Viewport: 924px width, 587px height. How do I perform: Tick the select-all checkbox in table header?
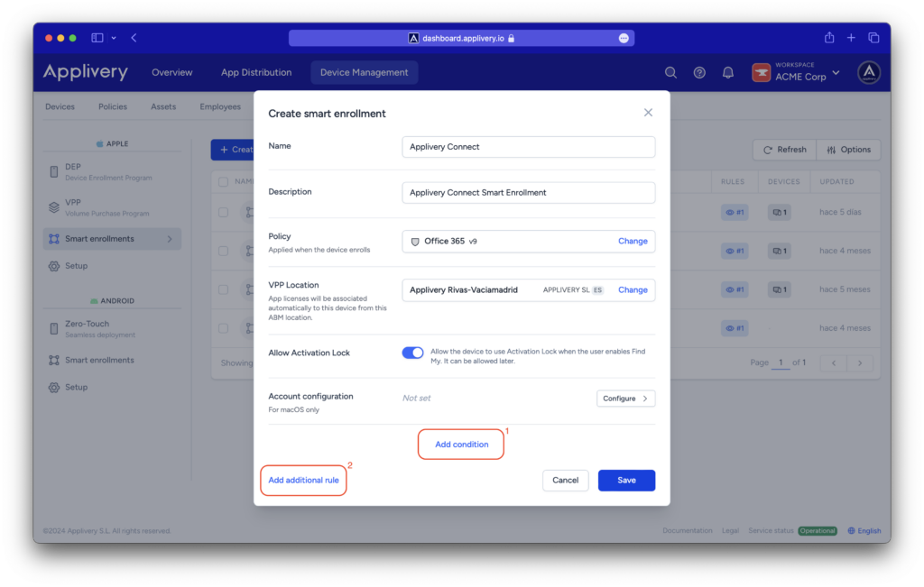pyautogui.click(x=224, y=182)
